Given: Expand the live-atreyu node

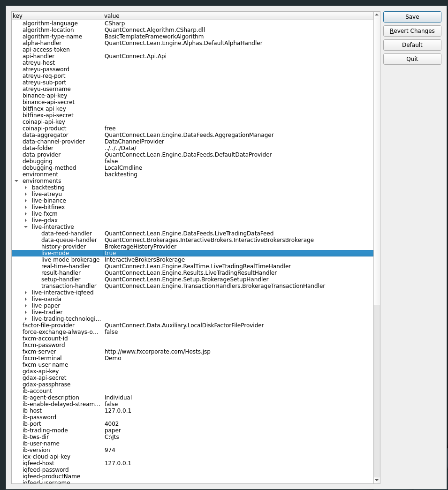Looking at the screenshot, I should (x=26, y=194).
